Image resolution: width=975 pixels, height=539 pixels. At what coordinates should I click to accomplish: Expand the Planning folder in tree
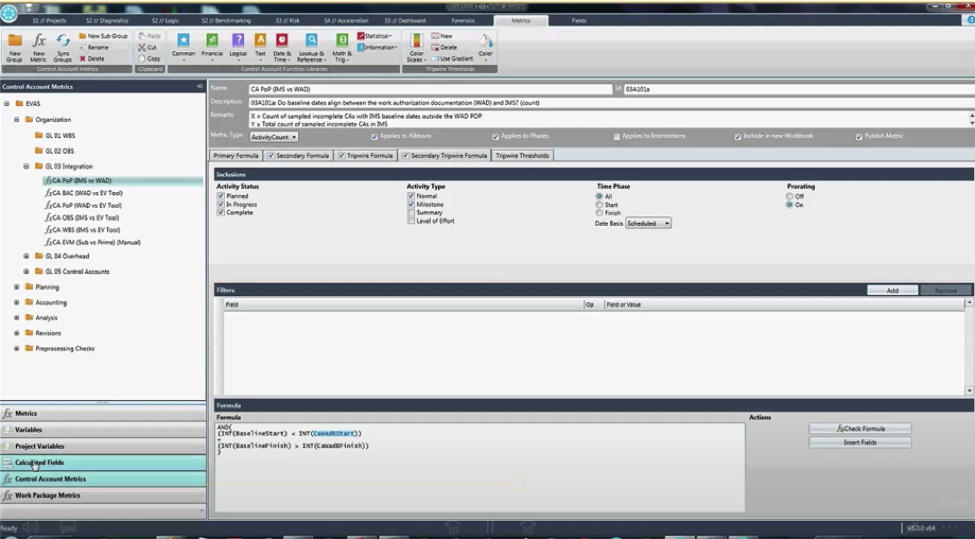click(17, 287)
